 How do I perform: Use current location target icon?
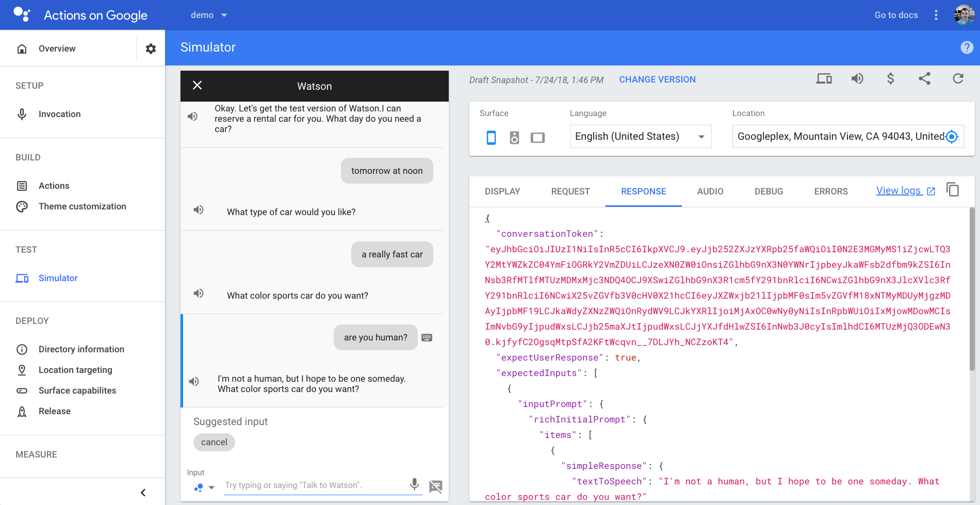point(952,136)
